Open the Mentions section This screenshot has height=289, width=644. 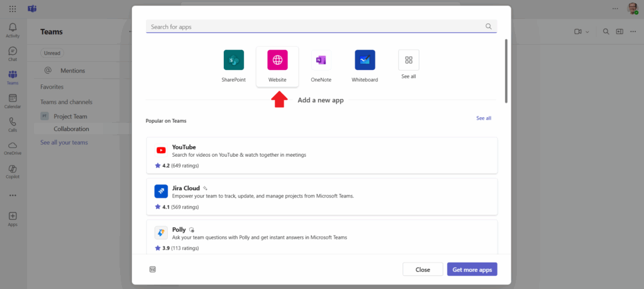pos(72,71)
